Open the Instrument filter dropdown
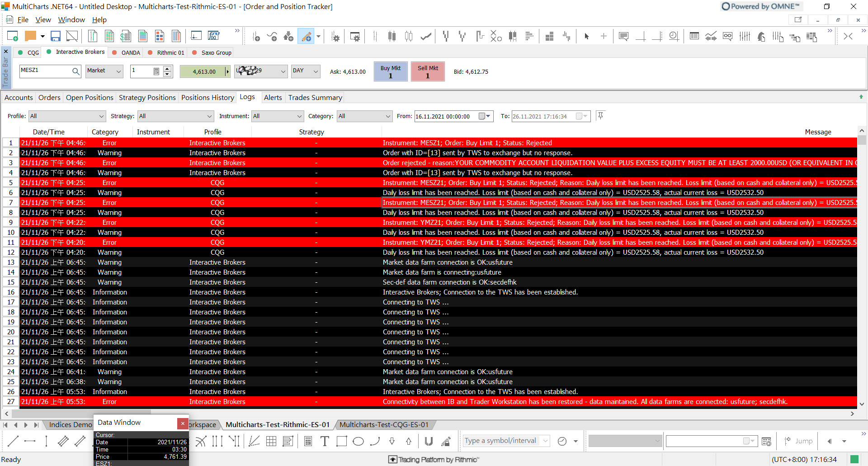Image resolution: width=868 pixels, height=466 pixels. pyautogui.click(x=278, y=116)
